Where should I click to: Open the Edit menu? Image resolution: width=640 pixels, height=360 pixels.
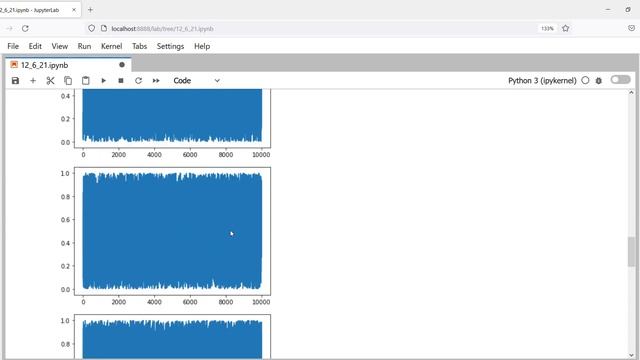tap(35, 47)
